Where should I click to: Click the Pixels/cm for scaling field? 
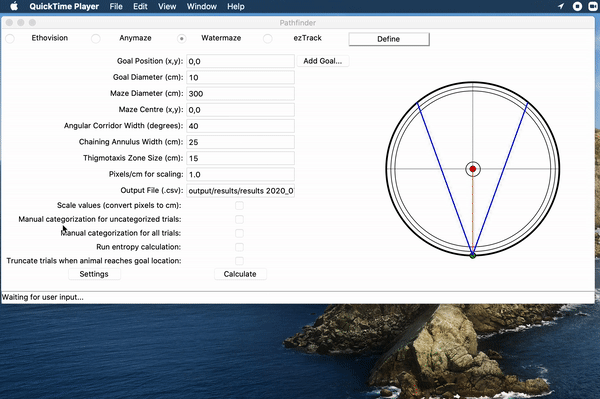click(240, 174)
